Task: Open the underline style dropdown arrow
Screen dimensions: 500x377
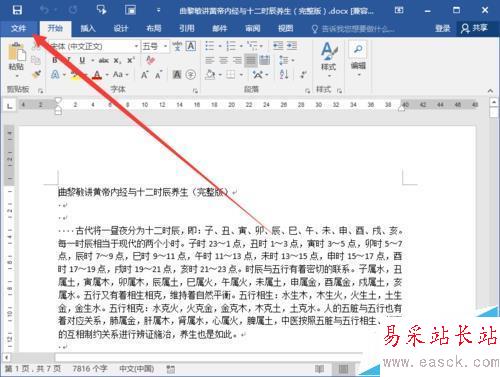Action: coord(93,61)
